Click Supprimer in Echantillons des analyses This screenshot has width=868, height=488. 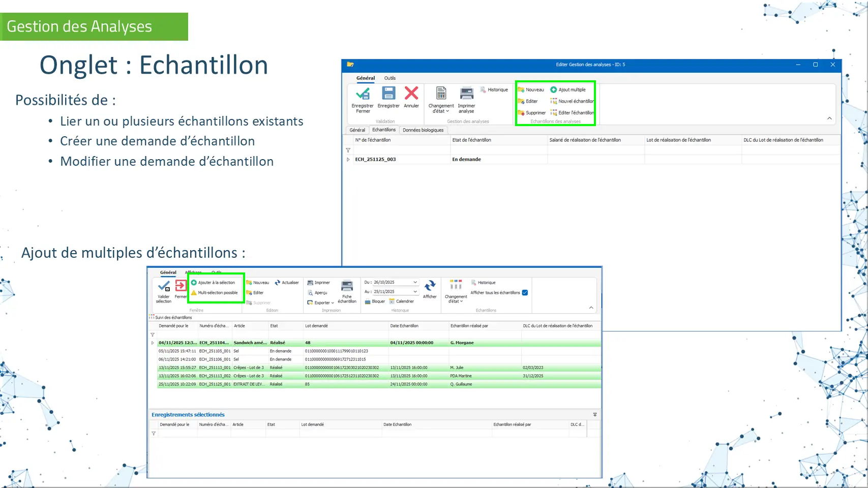(521, 113)
